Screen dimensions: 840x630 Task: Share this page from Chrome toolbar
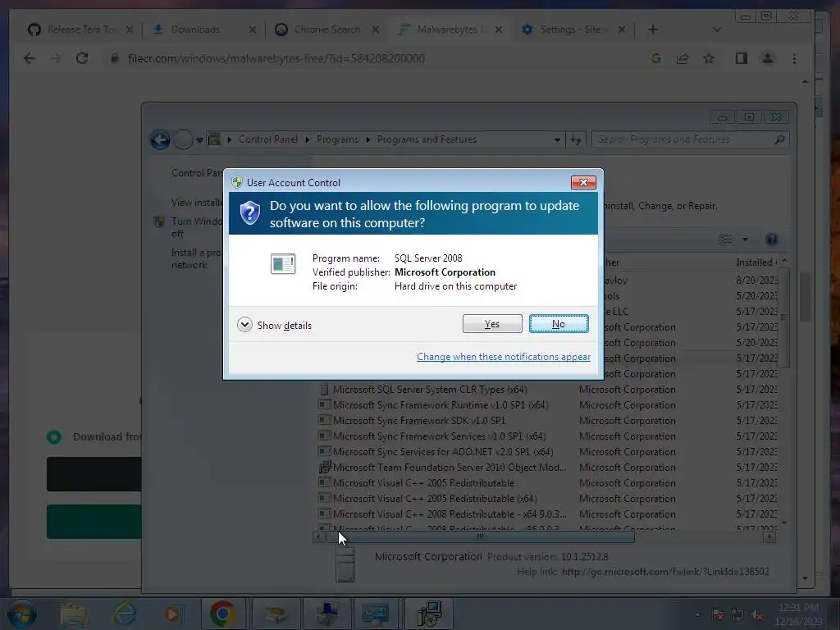(x=682, y=59)
